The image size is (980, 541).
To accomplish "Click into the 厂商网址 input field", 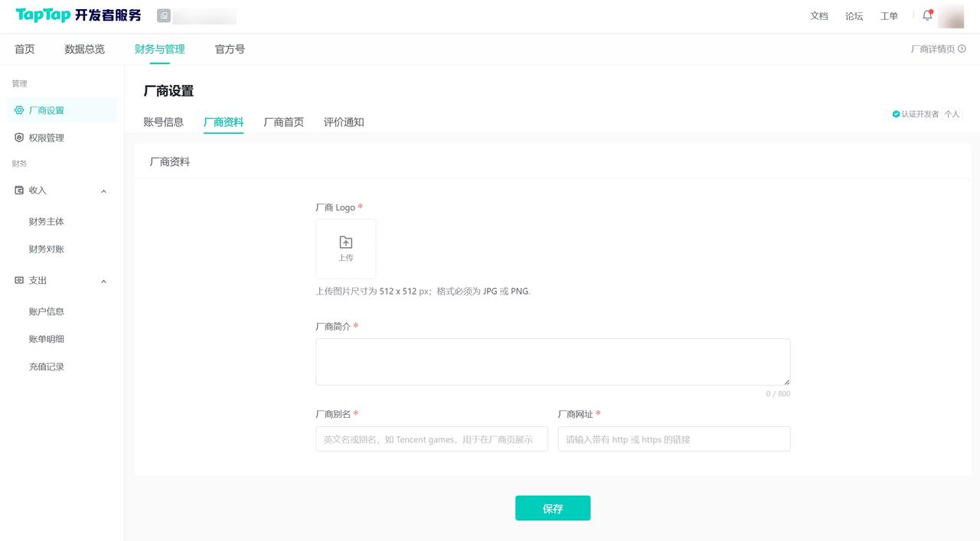I will tap(674, 439).
